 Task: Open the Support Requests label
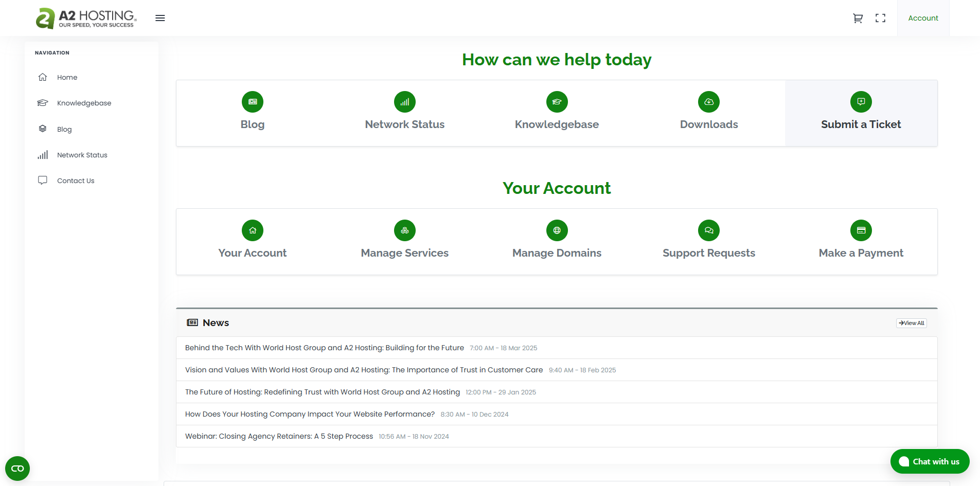pos(709,253)
